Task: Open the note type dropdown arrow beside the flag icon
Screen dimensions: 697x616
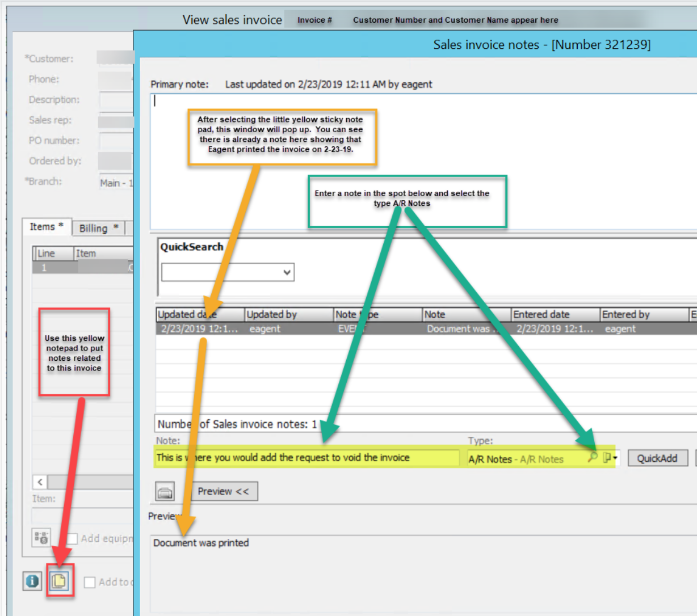Action: pyautogui.click(x=616, y=458)
